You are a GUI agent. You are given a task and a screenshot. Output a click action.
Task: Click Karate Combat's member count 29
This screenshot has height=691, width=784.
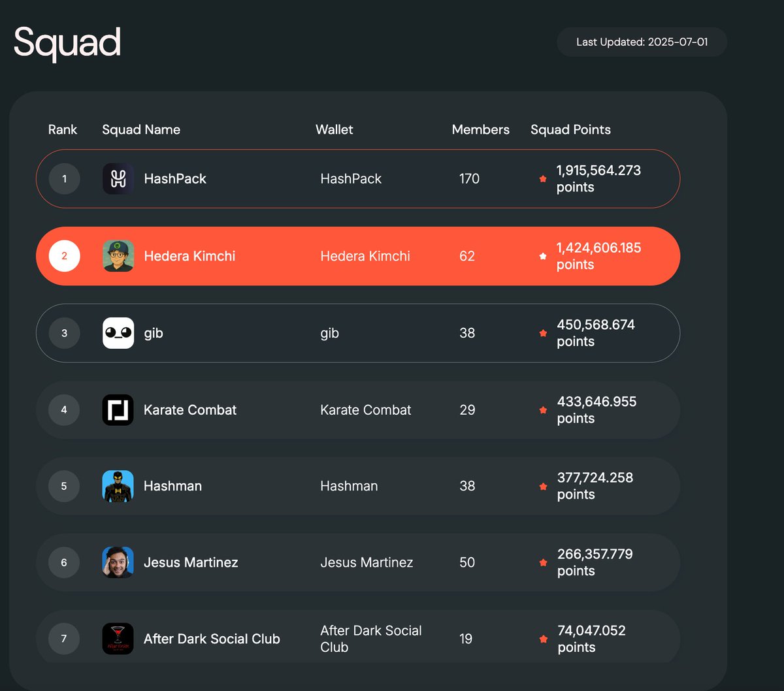point(467,410)
